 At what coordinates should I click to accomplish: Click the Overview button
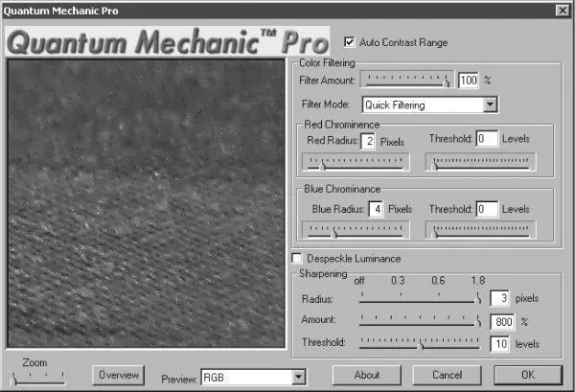pos(118,375)
